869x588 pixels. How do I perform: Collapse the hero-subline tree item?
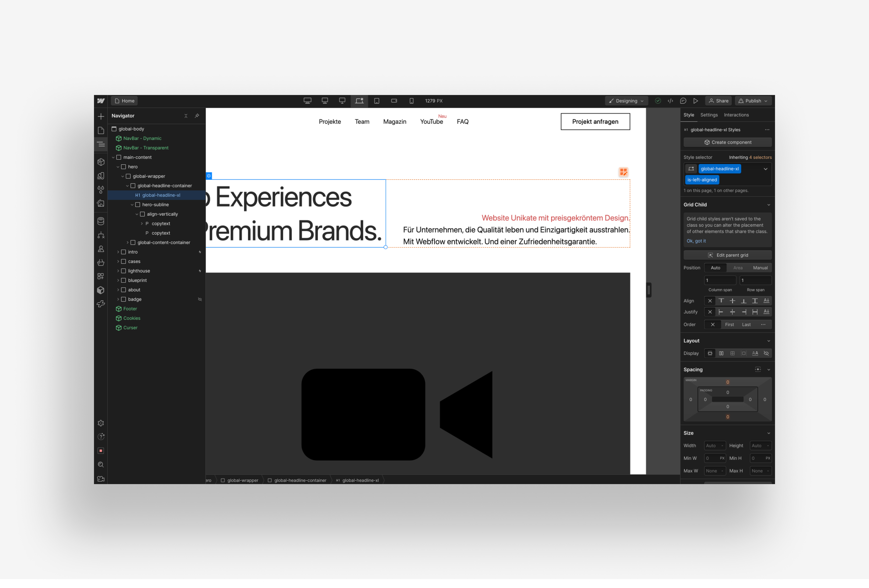[132, 205]
